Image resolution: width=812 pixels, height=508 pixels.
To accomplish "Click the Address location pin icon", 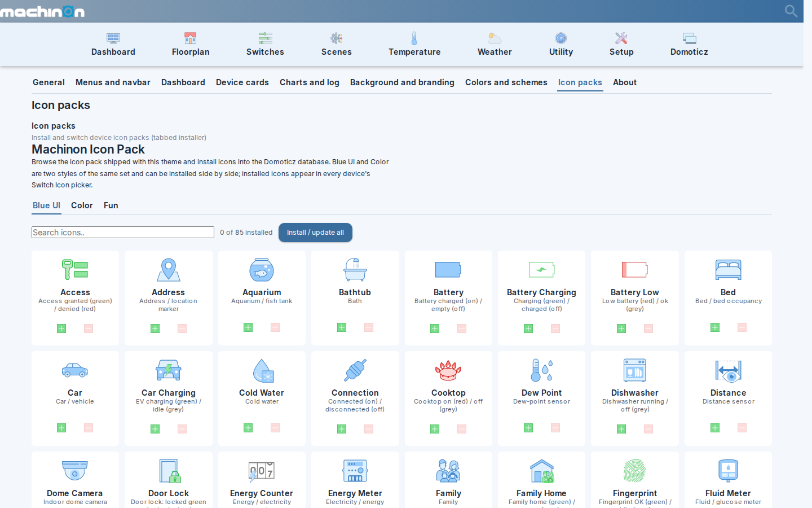I will point(169,270).
